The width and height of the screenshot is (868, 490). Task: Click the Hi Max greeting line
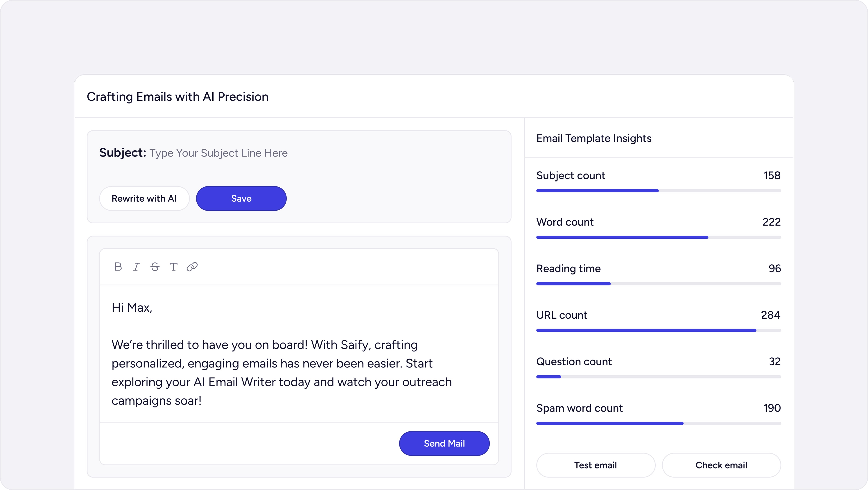[132, 308]
